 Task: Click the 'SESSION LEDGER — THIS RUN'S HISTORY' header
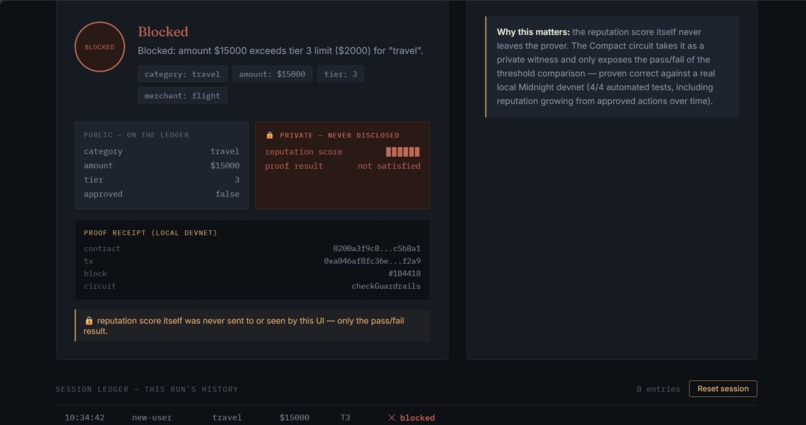pyautogui.click(x=146, y=389)
